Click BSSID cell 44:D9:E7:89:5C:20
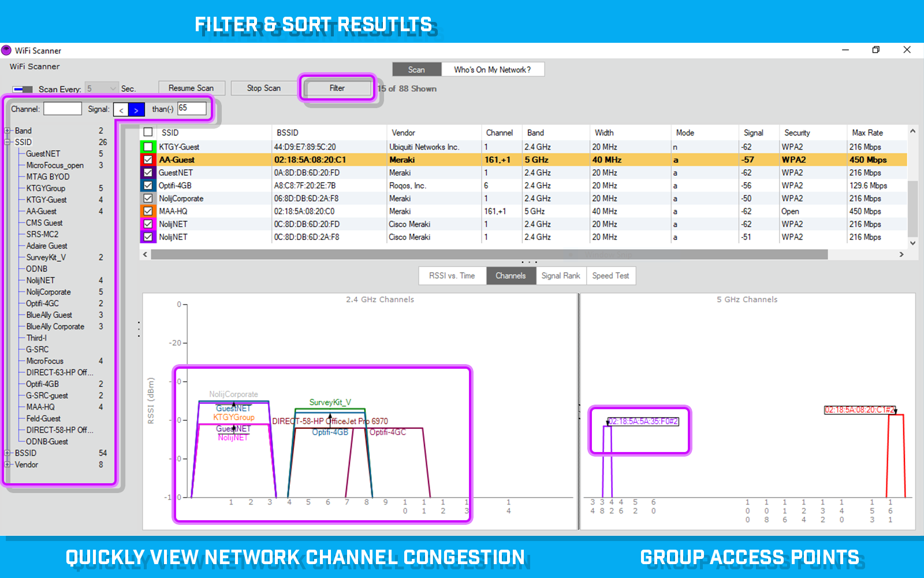Viewport: 924px width, 578px height. point(305,147)
